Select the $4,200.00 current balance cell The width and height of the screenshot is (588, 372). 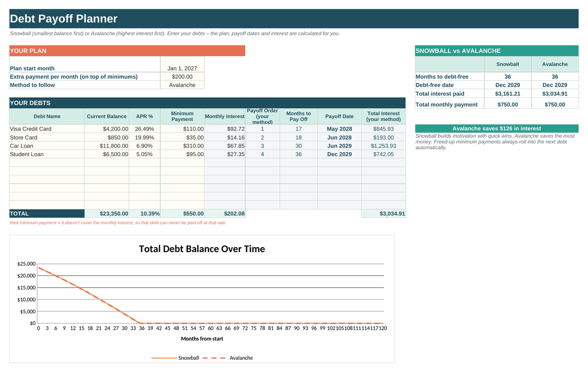pos(107,129)
